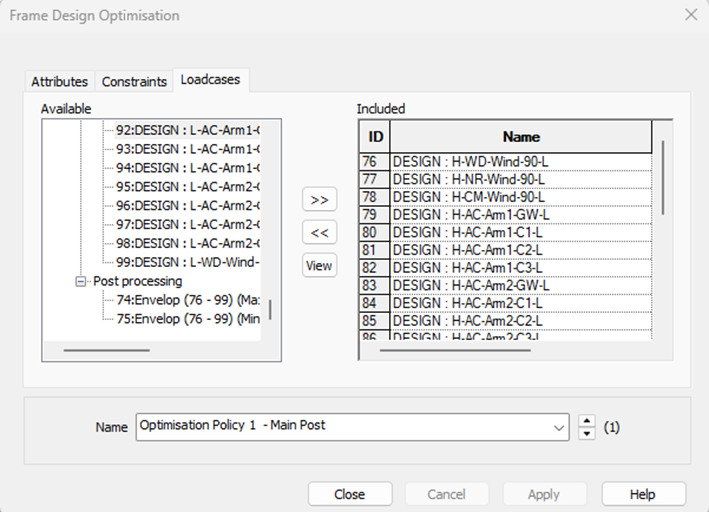709x512 pixels.
Task: Select the Loadcases tab
Action: pyautogui.click(x=210, y=80)
